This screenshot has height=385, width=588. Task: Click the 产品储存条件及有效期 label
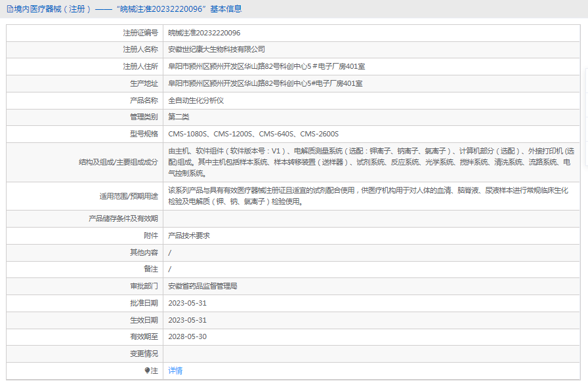(x=123, y=218)
